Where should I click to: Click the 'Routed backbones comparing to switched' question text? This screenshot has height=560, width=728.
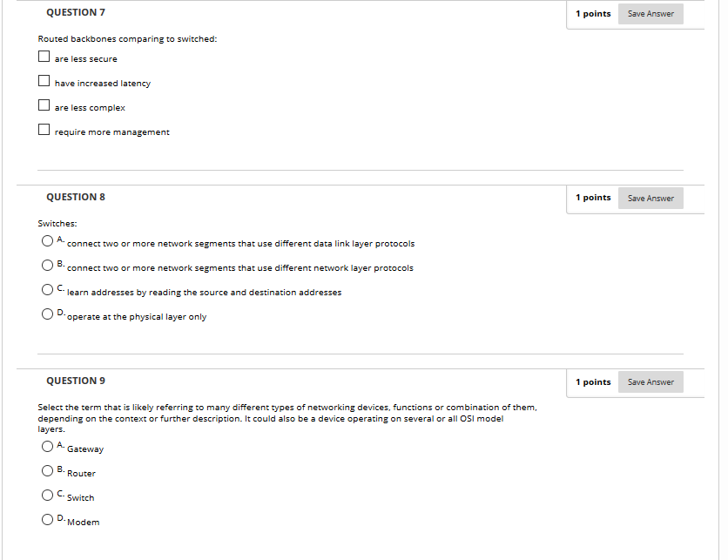pyautogui.click(x=127, y=39)
